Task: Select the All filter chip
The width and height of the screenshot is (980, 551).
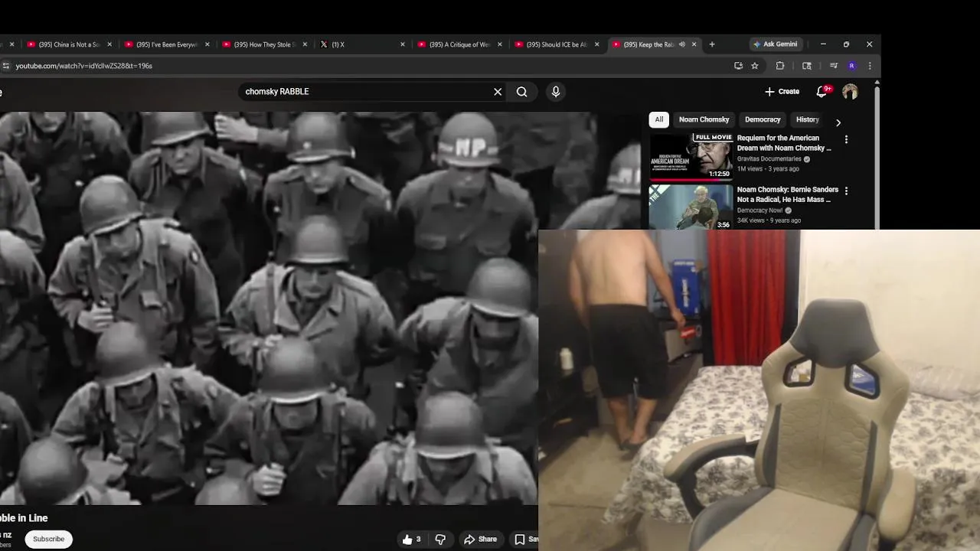Action: point(659,119)
